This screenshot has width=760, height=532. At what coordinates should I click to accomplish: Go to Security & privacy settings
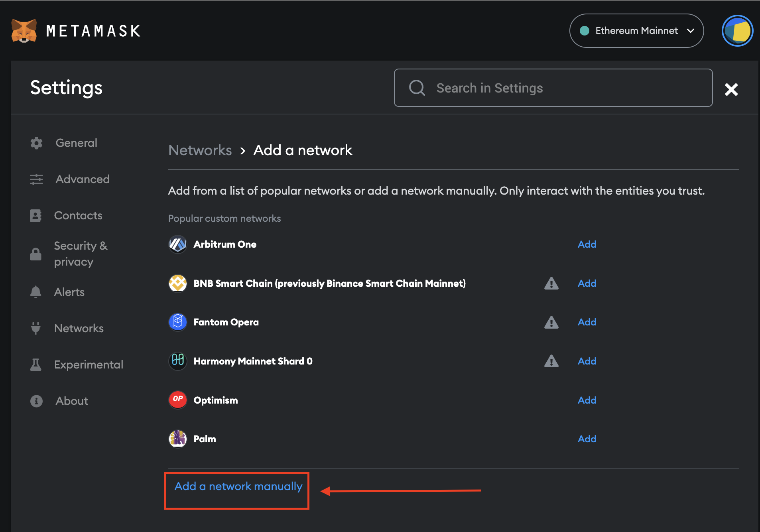81,254
